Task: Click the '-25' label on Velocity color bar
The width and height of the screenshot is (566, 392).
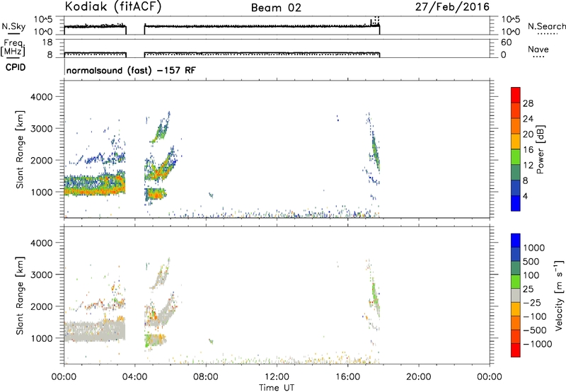Action: point(532,303)
